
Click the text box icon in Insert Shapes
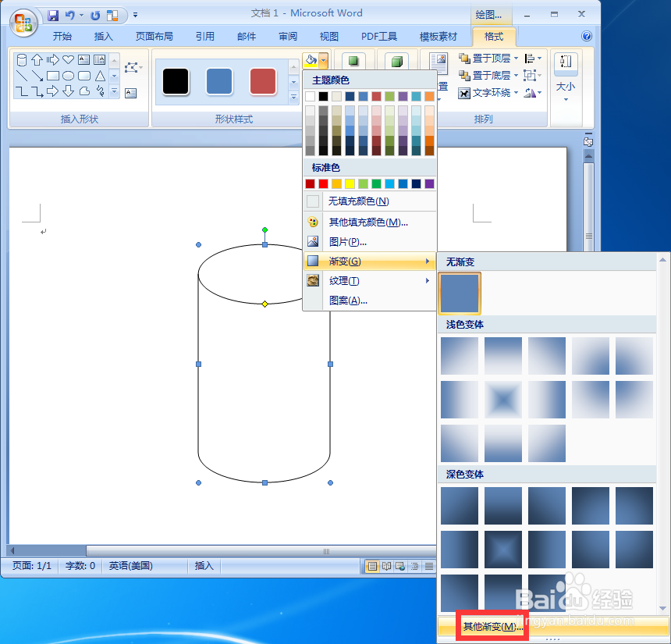pos(130,93)
